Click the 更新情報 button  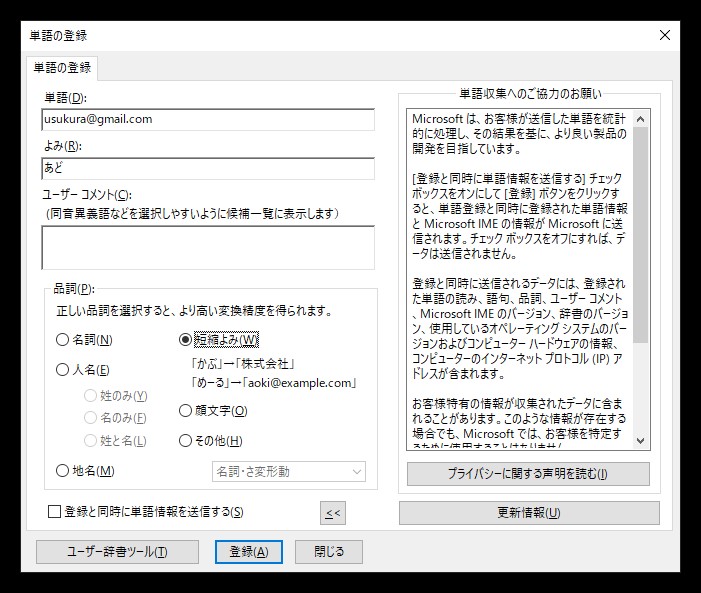click(x=528, y=513)
